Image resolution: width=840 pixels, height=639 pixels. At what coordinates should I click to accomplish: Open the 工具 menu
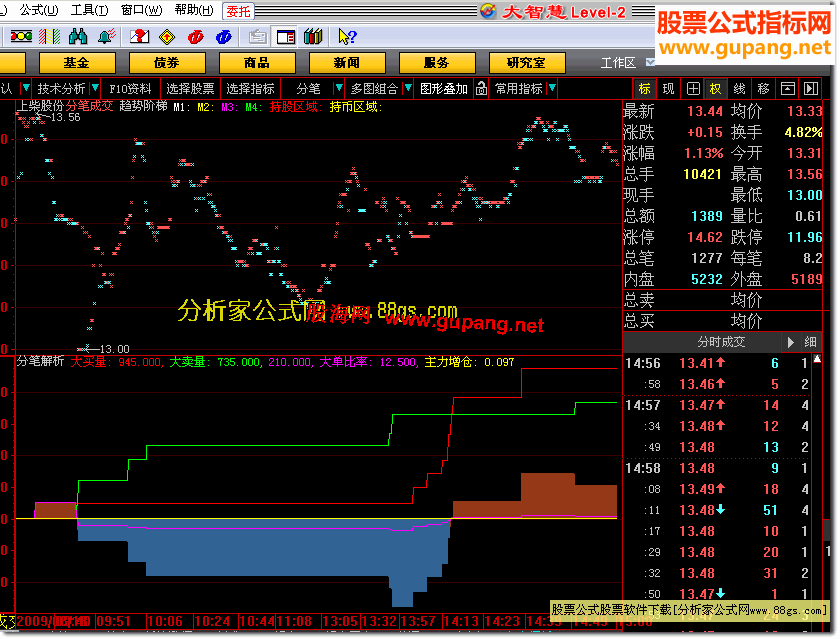89,10
